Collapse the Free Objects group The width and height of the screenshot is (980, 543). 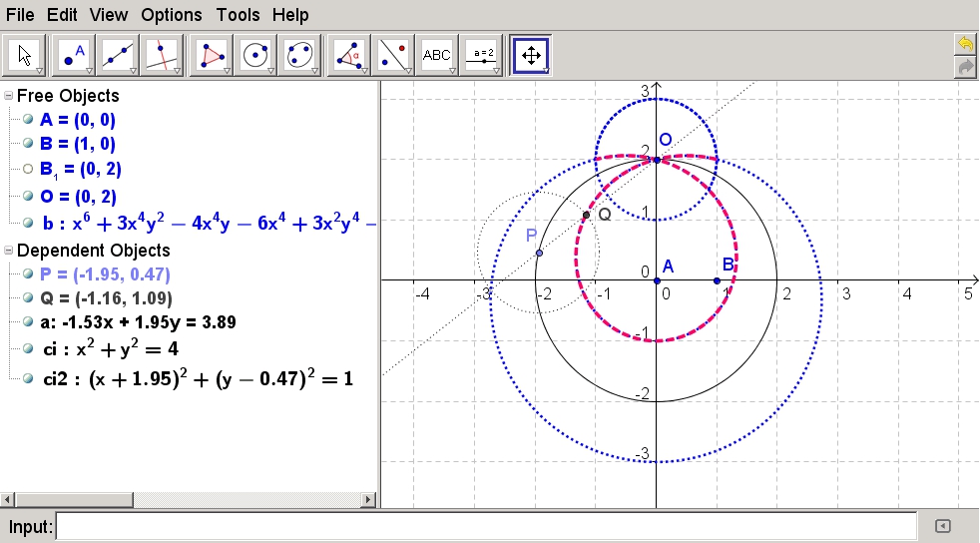[9, 96]
